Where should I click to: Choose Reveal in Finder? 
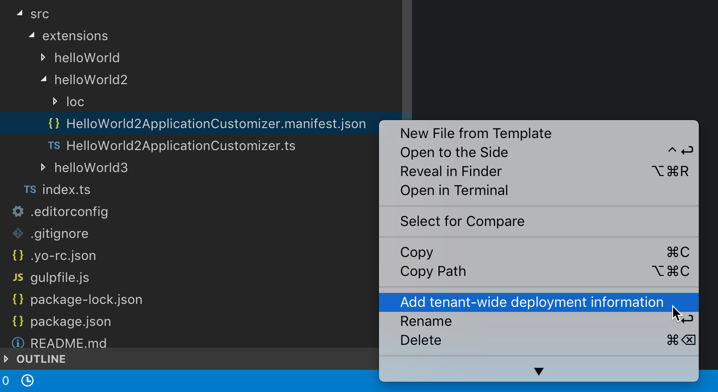[x=538, y=171]
